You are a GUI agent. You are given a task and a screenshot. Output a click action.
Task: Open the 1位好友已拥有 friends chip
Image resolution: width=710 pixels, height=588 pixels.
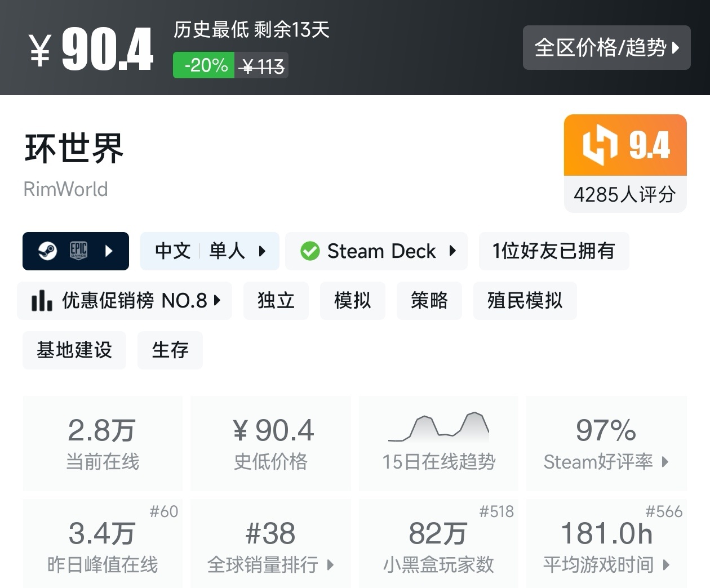pos(553,251)
